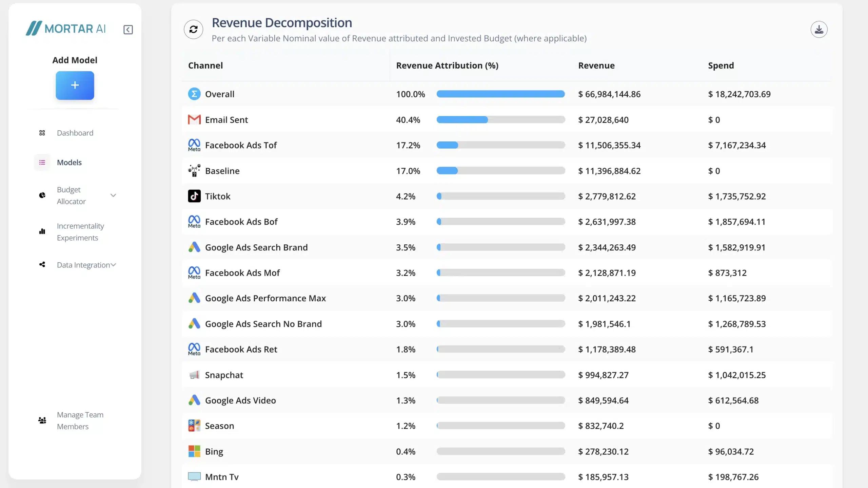Click the Incrementality Experiments bar chart icon

click(42, 231)
